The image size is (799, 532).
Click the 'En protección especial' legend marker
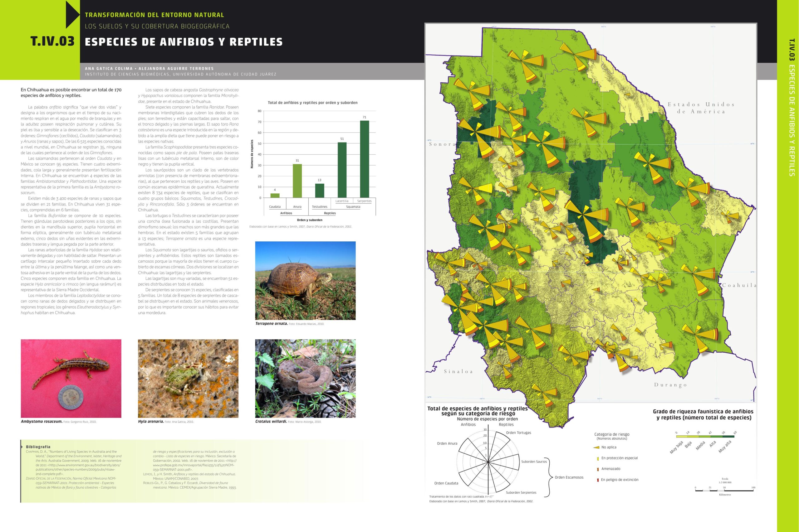(598, 458)
